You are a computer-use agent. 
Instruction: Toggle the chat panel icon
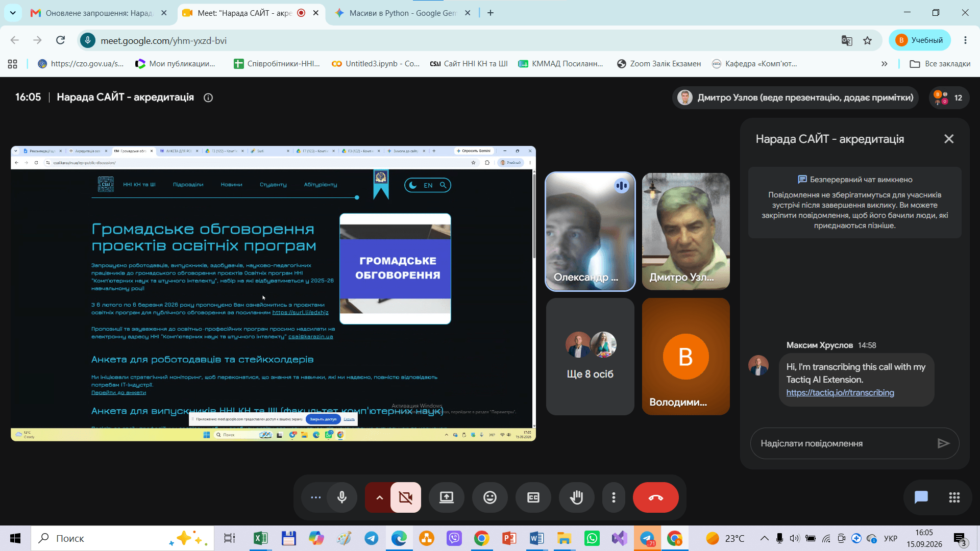(921, 497)
